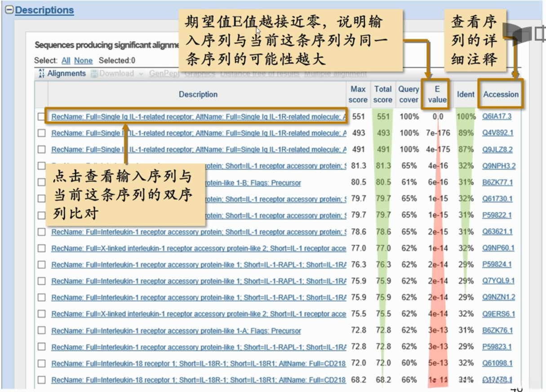
Task: Open X-linked interleukin-1 description for row Q9ERS6.1
Action: [199, 314]
